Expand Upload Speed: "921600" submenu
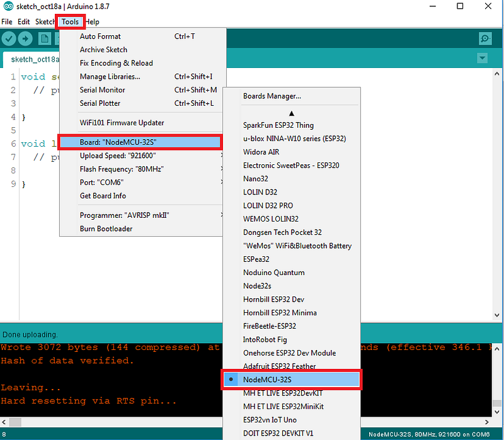 (141, 155)
